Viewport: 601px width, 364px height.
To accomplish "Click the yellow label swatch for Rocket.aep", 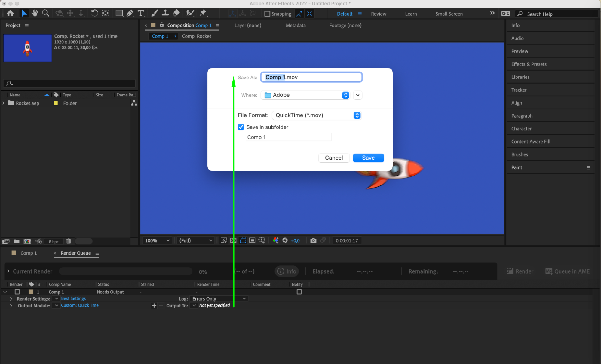I will coord(56,103).
